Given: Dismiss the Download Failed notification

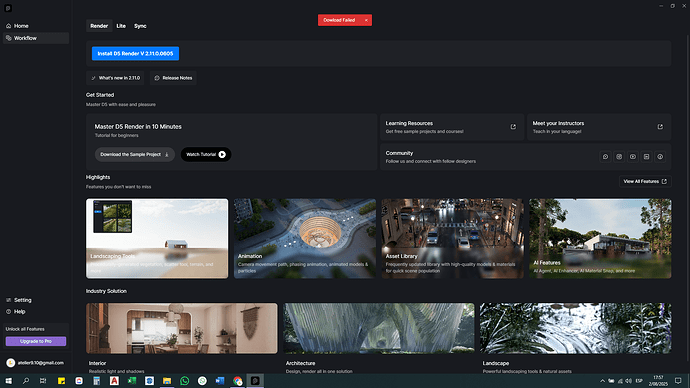Looking at the screenshot, I should pos(366,20).
